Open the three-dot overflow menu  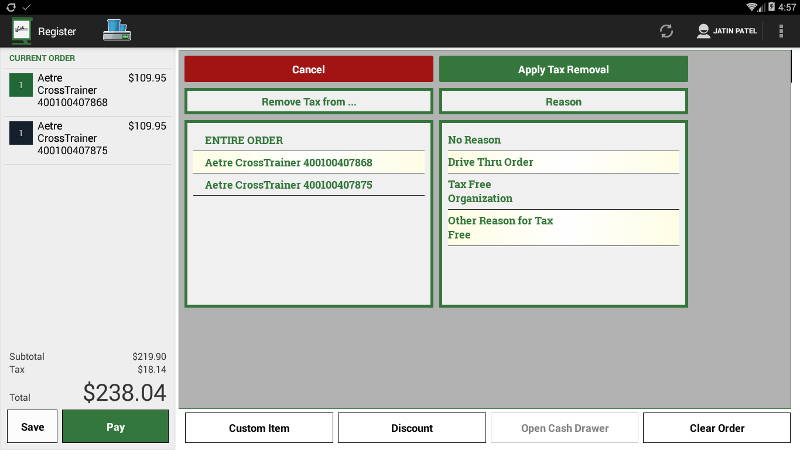coord(781,31)
